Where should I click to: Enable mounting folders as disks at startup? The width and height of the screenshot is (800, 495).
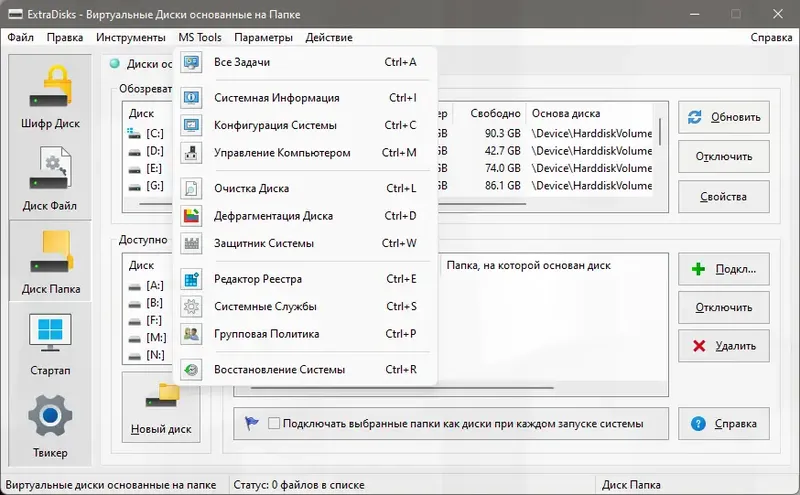point(274,423)
